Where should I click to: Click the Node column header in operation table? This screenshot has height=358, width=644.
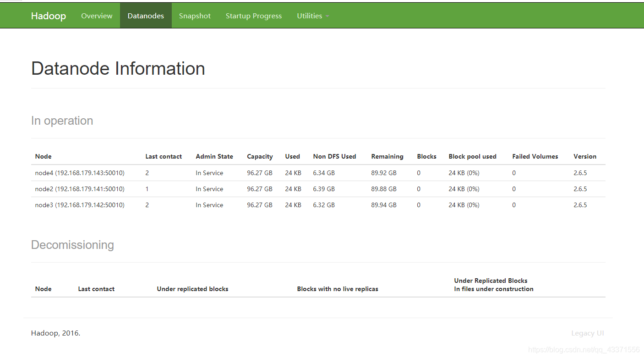[x=44, y=156]
